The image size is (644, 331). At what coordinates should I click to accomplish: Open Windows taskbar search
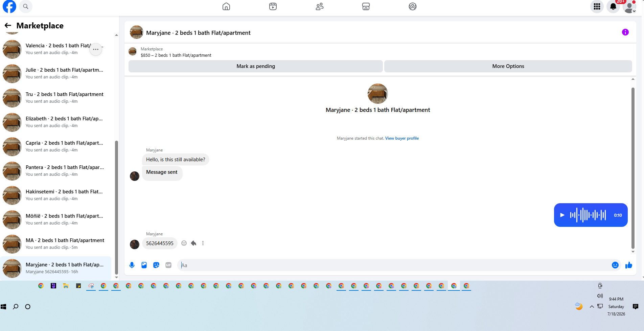coord(16,307)
